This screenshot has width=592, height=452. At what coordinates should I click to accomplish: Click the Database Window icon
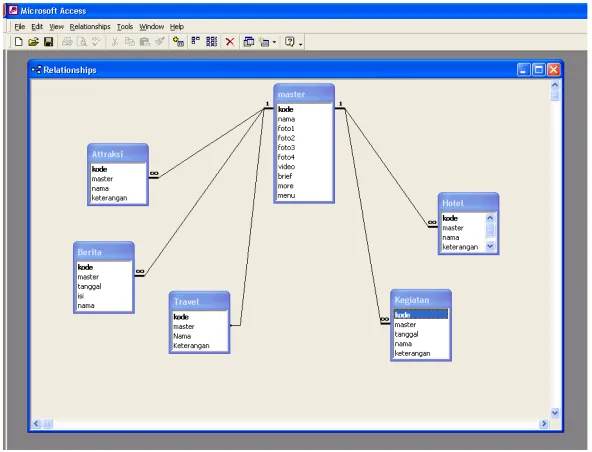[248, 42]
